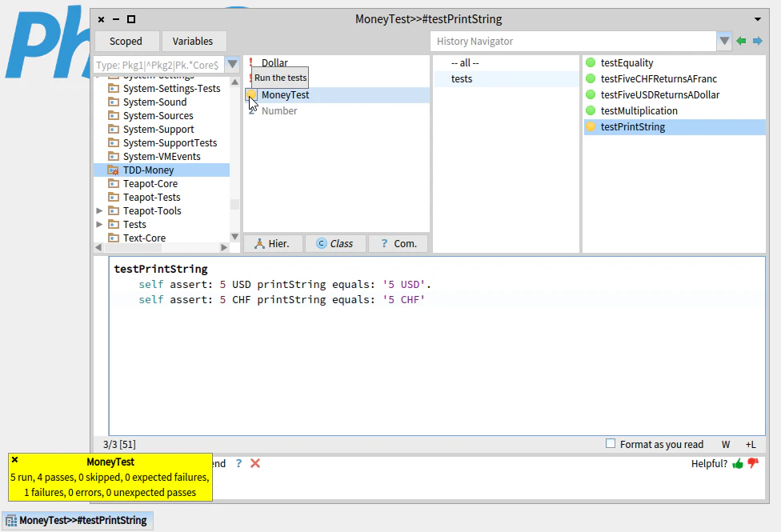
Task: Open window menu arrow in title bar
Action: [x=758, y=19]
